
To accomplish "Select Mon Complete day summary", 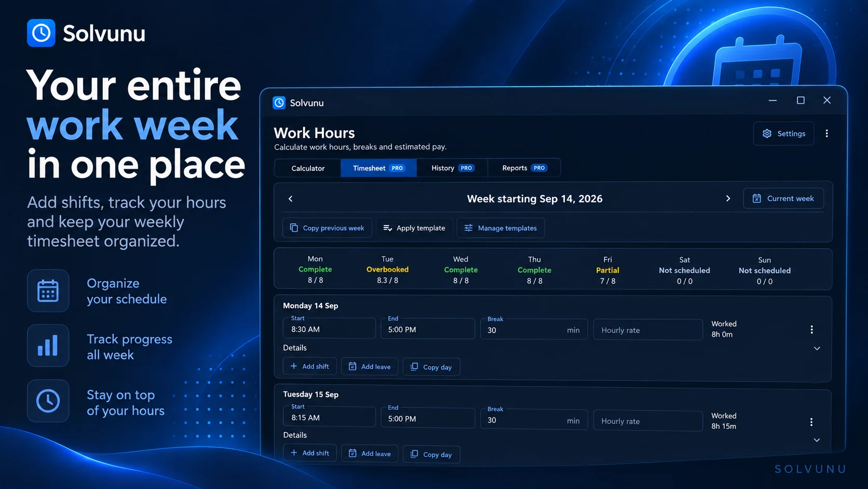I will [315, 269].
